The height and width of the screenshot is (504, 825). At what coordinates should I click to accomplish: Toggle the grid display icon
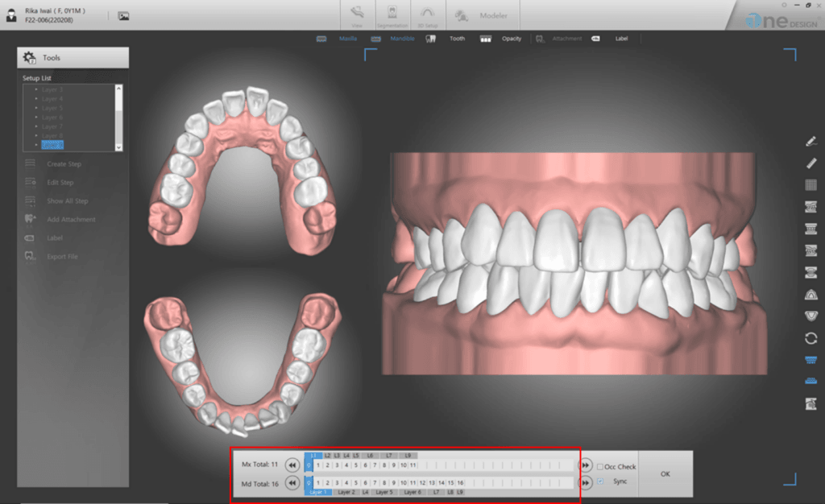pos(810,185)
